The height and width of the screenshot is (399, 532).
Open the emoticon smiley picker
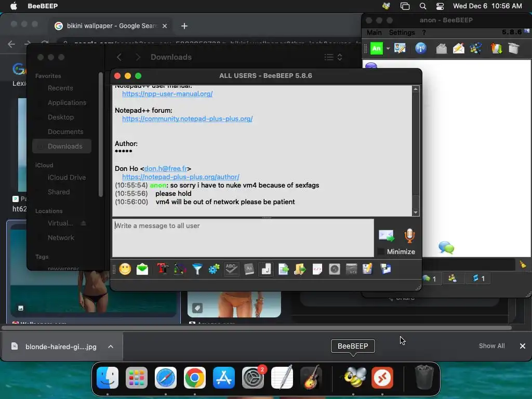[x=125, y=270]
